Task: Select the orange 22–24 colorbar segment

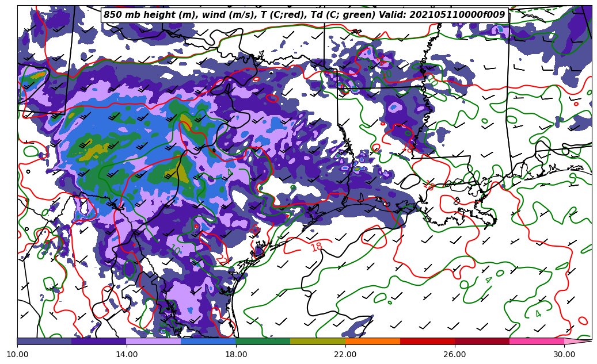Action: click(372, 341)
